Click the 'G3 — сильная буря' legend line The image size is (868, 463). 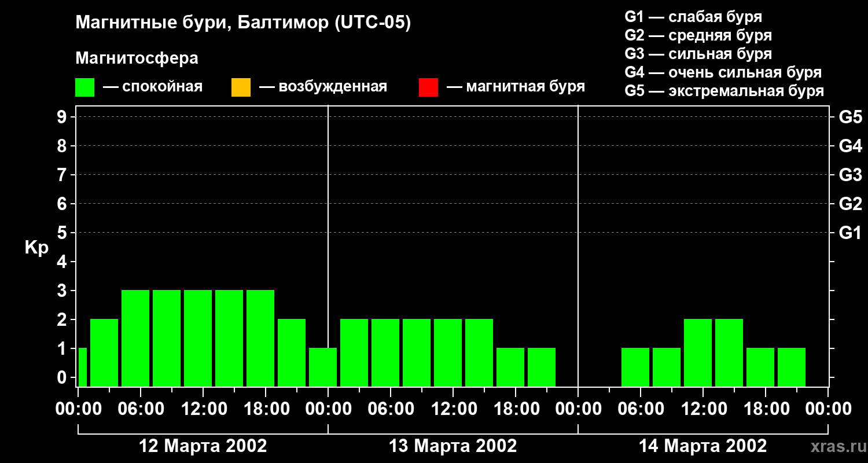tap(698, 54)
